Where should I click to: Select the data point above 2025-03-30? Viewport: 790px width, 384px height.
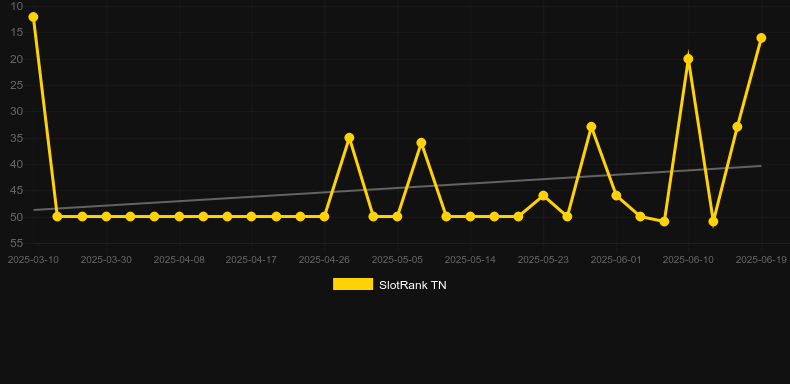pos(106,217)
